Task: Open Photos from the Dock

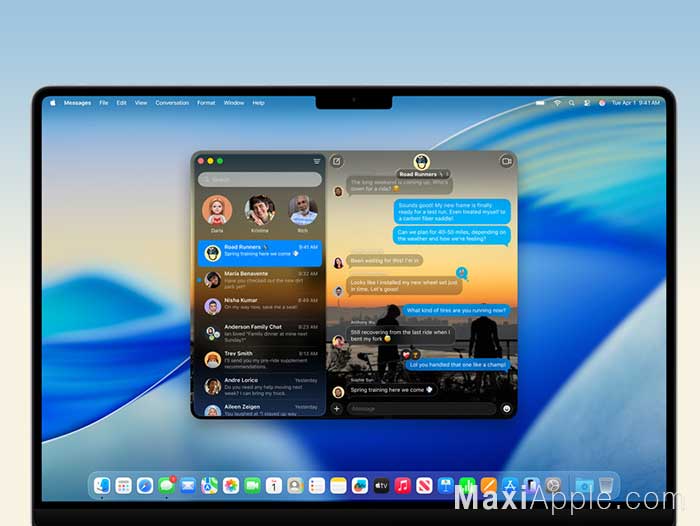Action: (231, 485)
